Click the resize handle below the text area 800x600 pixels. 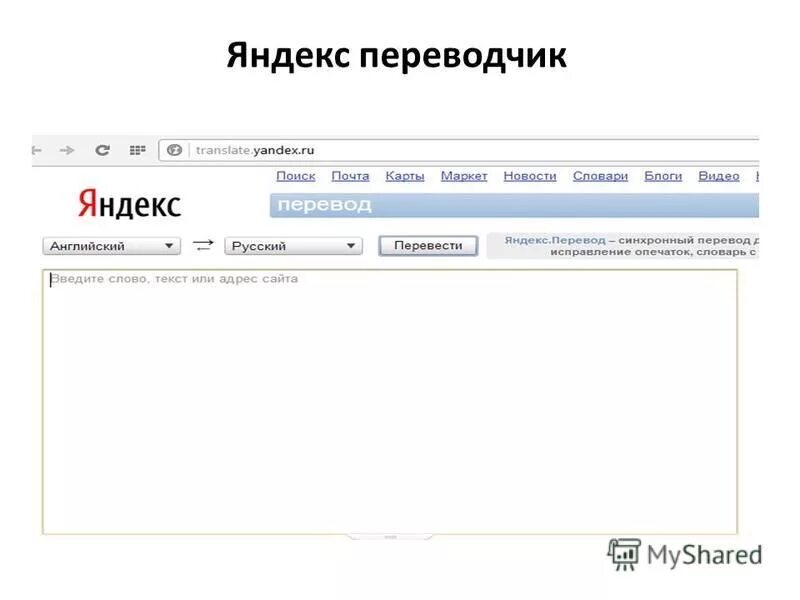coord(390,537)
